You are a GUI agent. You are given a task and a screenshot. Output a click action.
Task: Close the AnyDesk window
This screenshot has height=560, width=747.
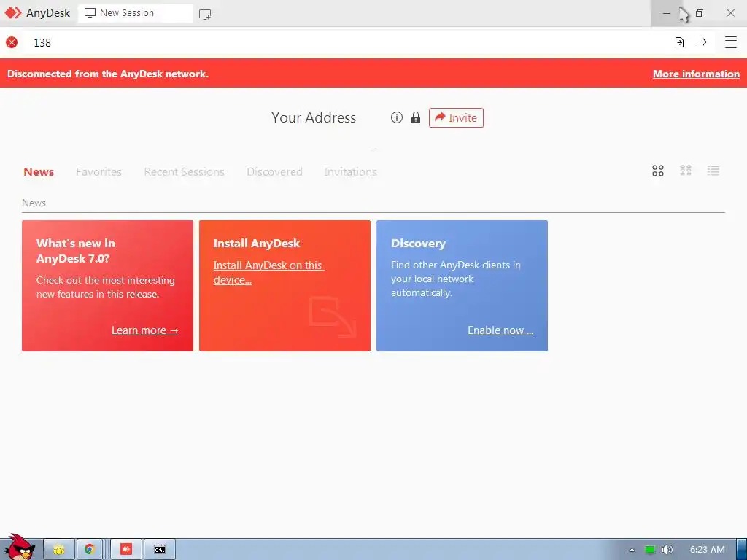coord(730,13)
